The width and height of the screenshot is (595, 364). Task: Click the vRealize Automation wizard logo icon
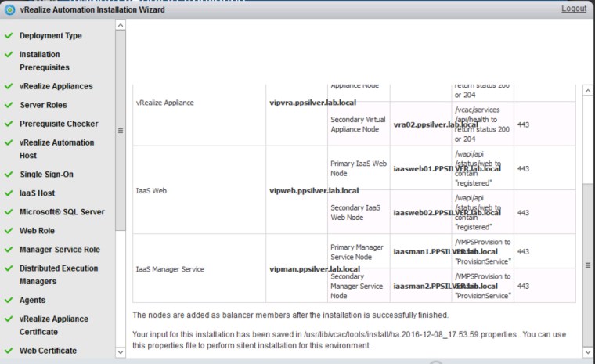click(x=9, y=9)
